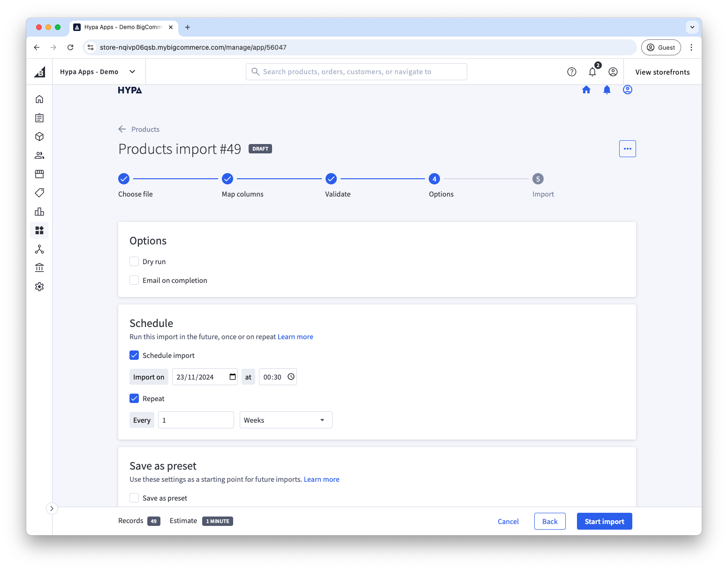The height and width of the screenshot is (570, 728).
Task: Check Email on completion
Action: [x=134, y=280]
